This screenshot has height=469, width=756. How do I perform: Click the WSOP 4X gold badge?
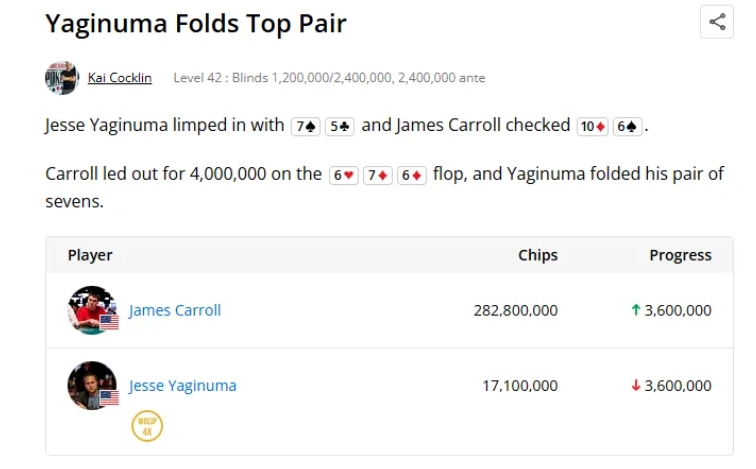147,426
